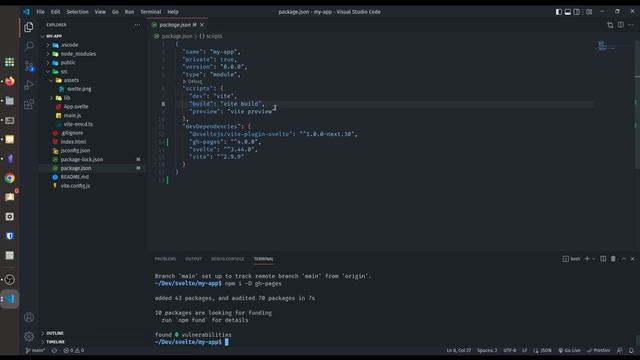Viewport: 640px width, 360px height.
Task: Toggle the secondary side bar layout icon
Action: [x=576, y=12]
